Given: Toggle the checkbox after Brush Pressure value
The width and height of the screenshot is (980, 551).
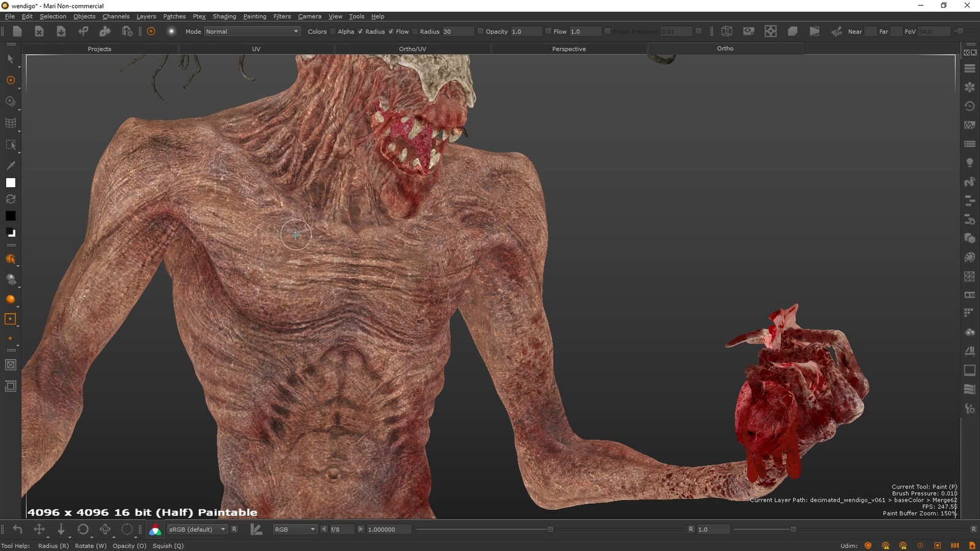Looking at the screenshot, I should 698,31.
